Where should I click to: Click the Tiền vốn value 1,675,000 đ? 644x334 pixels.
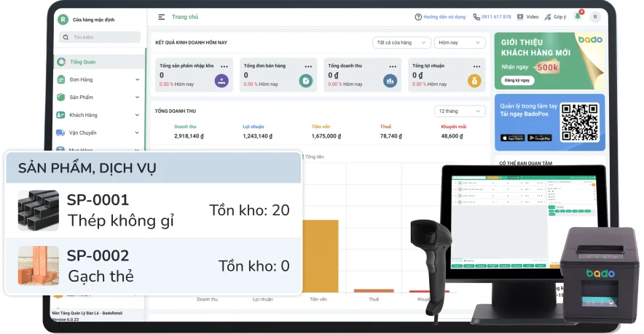coord(326,136)
